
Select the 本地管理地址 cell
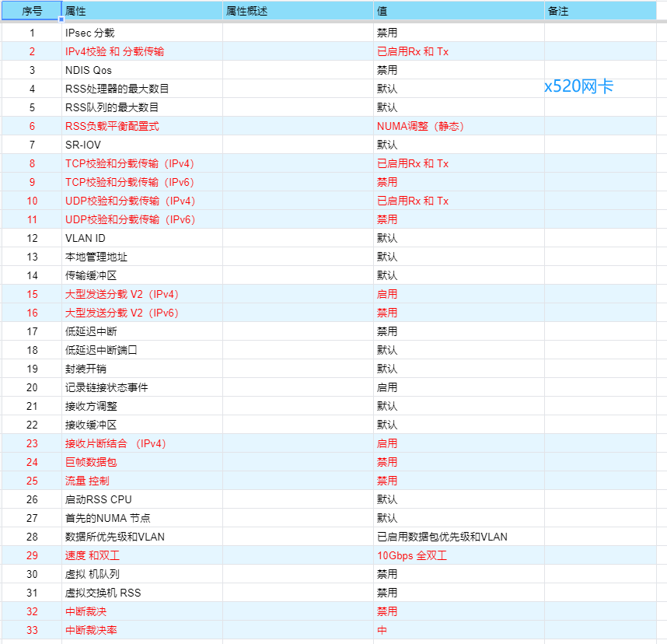click(x=142, y=257)
